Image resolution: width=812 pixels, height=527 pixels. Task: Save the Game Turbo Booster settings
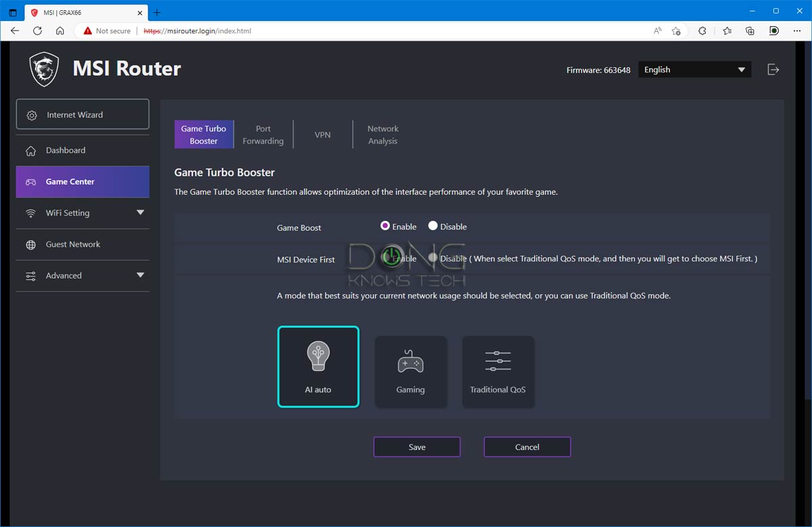coord(417,447)
